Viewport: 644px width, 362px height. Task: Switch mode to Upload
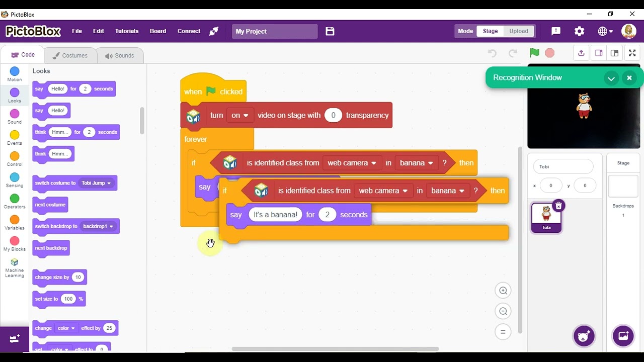(x=518, y=31)
